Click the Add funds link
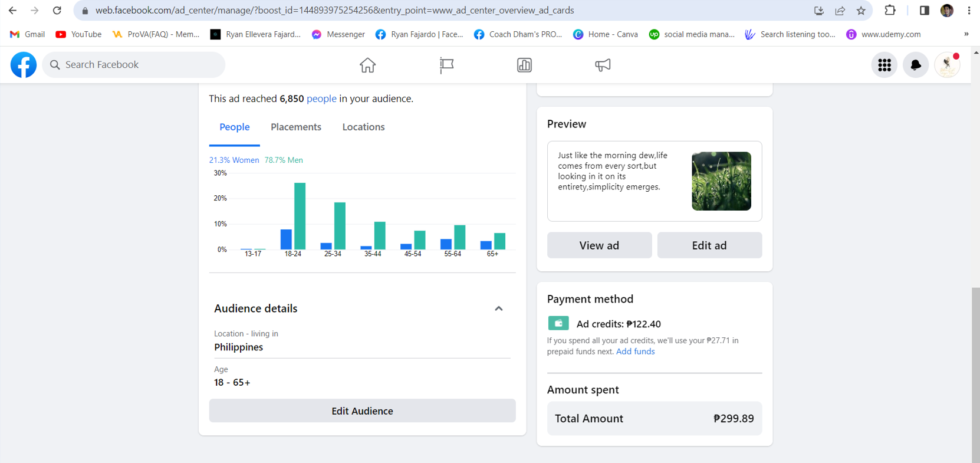This screenshot has height=463, width=980. tap(635, 352)
